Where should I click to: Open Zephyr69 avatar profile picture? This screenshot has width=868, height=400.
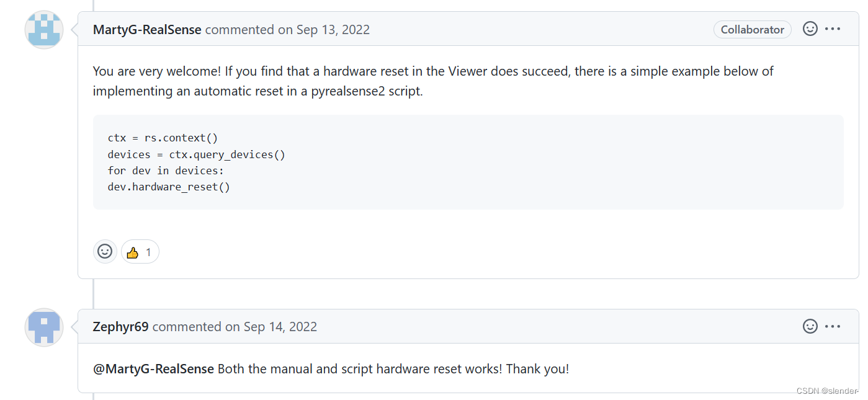44,327
